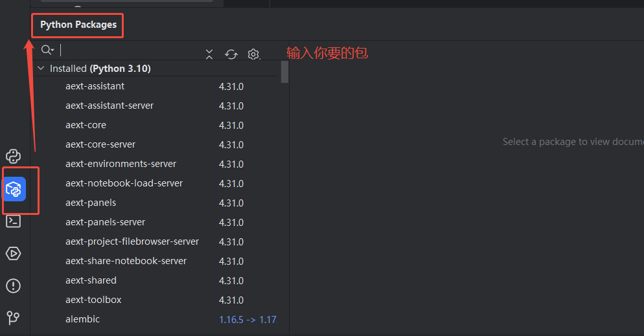Screen dimensions: 644x336
Task: Click version 4.31.0 of aext-toolbox
Action: coord(231,300)
